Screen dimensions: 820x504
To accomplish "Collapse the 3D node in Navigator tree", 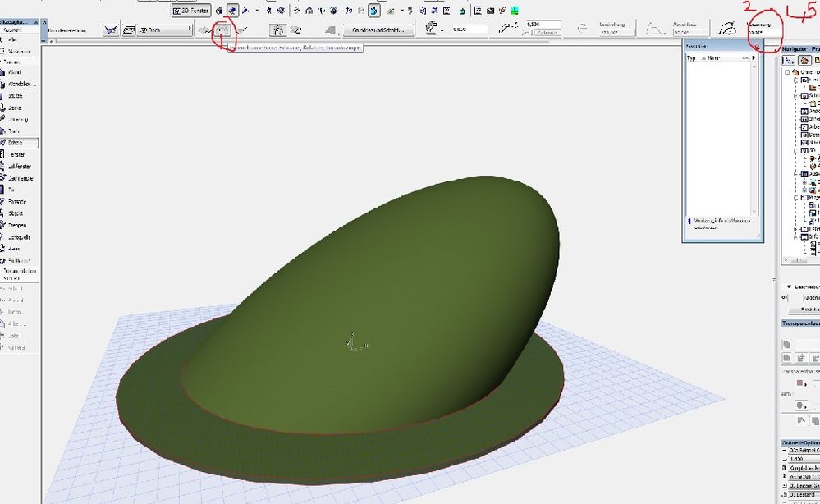I will coord(795,151).
